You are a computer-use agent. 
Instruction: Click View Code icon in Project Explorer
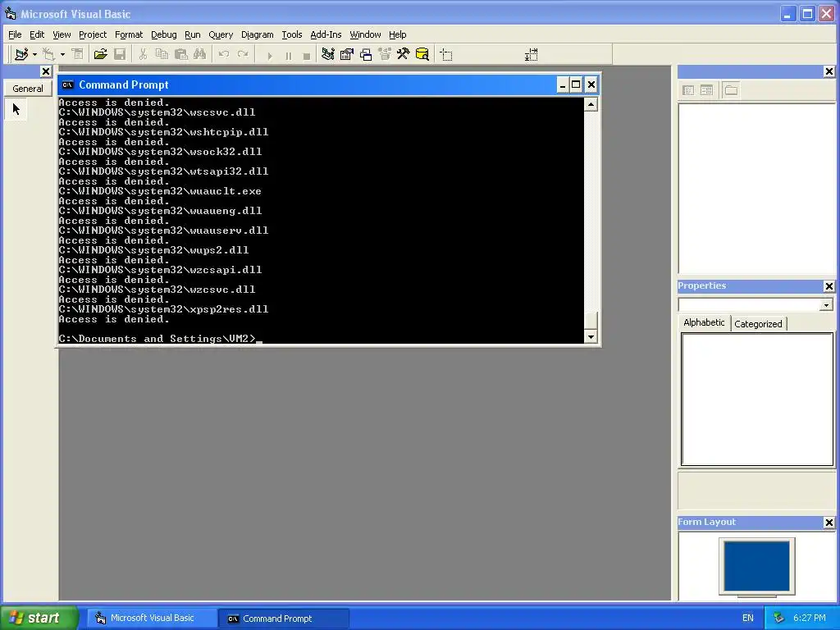(x=688, y=90)
